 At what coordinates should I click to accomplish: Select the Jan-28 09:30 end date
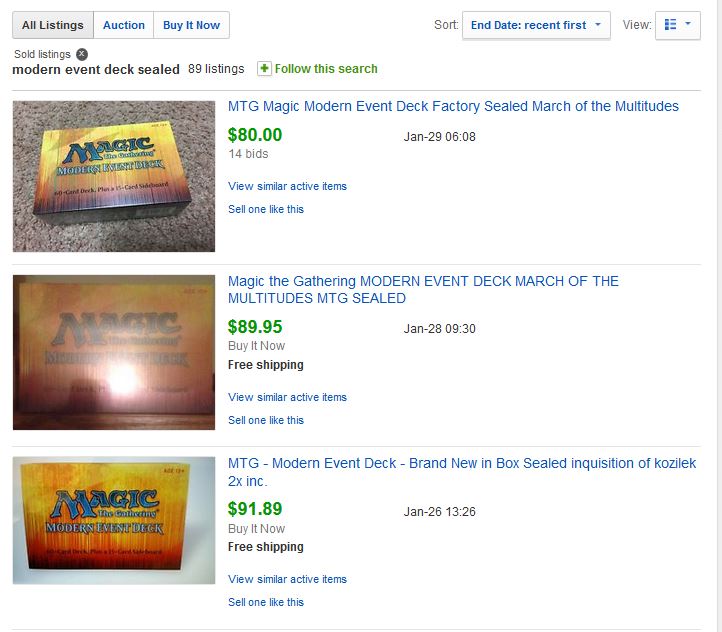click(x=440, y=329)
